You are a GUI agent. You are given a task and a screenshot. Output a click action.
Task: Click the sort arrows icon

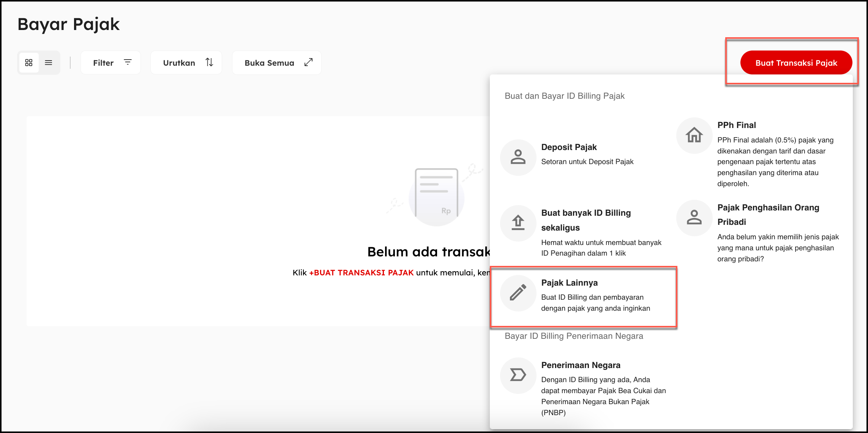(x=209, y=62)
